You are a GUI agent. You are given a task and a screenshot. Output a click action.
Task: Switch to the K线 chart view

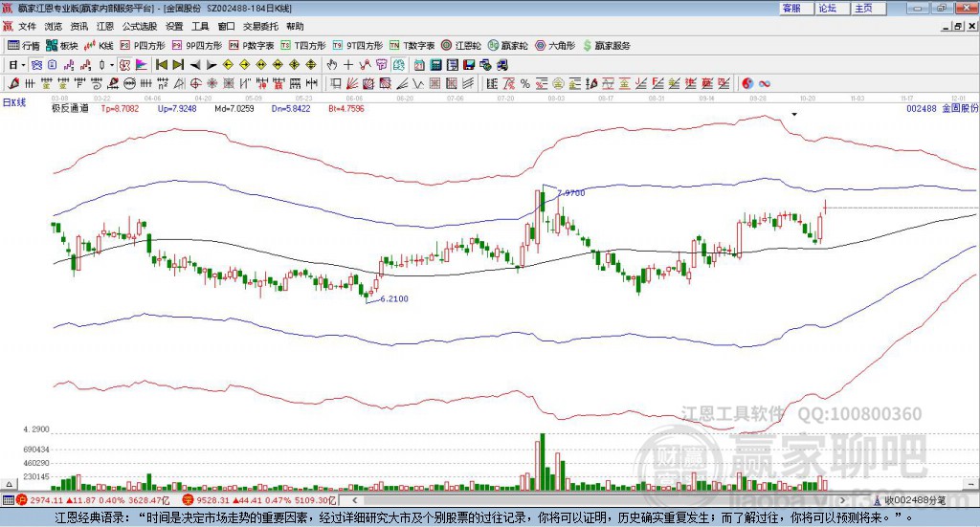99,46
